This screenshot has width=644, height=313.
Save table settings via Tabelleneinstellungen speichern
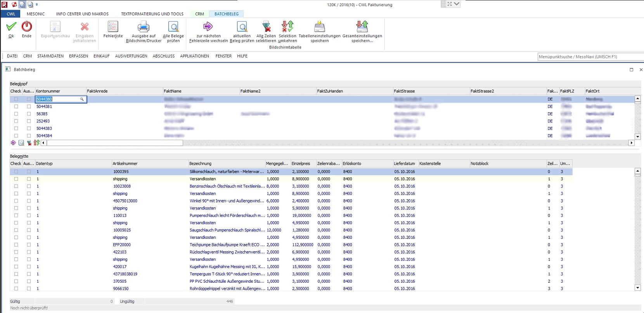pyautogui.click(x=319, y=27)
